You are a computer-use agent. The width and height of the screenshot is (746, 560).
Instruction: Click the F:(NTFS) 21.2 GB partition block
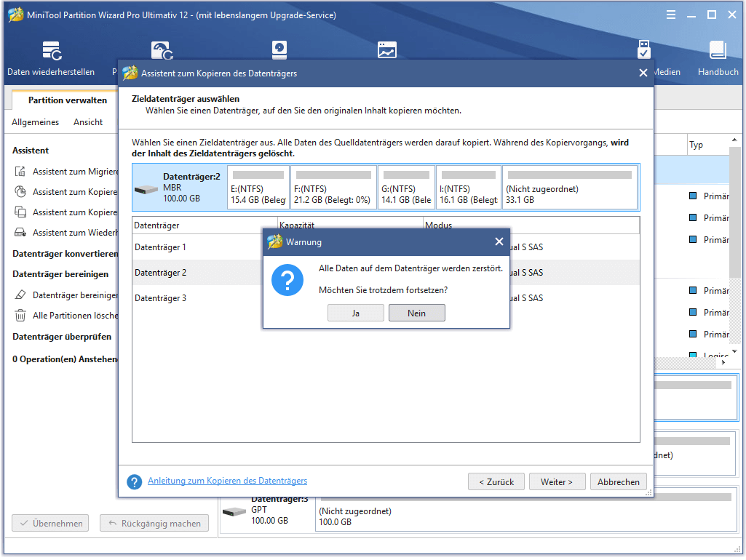coord(333,188)
